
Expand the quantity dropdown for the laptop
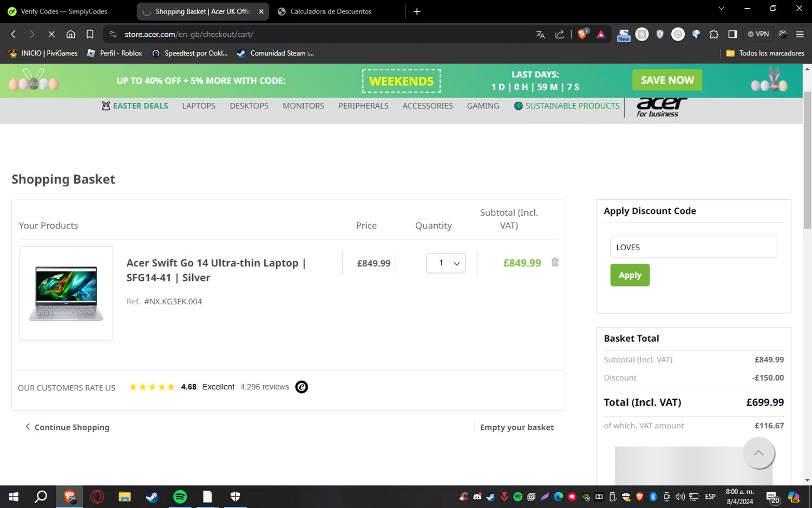446,263
